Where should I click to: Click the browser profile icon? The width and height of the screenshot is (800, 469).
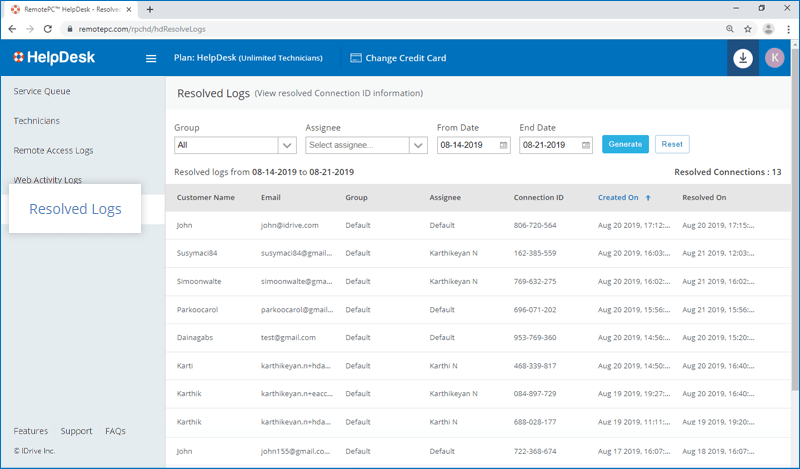[768, 29]
